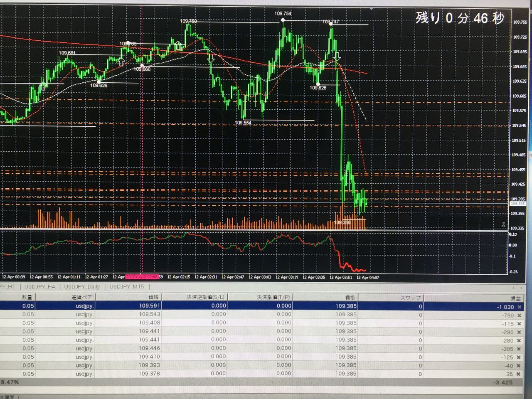Screen dimensions: 532x399
Task: Switch to the USDJPY..H4 chart tab
Action: pos(39,286)
